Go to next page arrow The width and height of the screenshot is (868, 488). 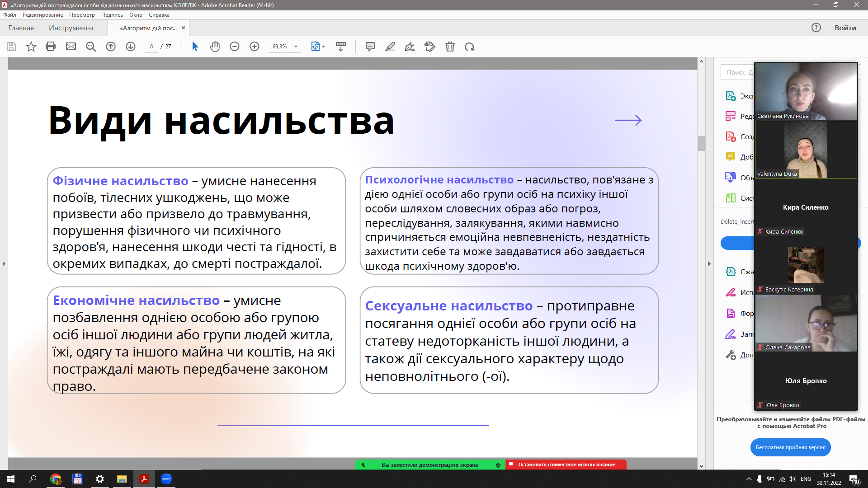(131, 47)
